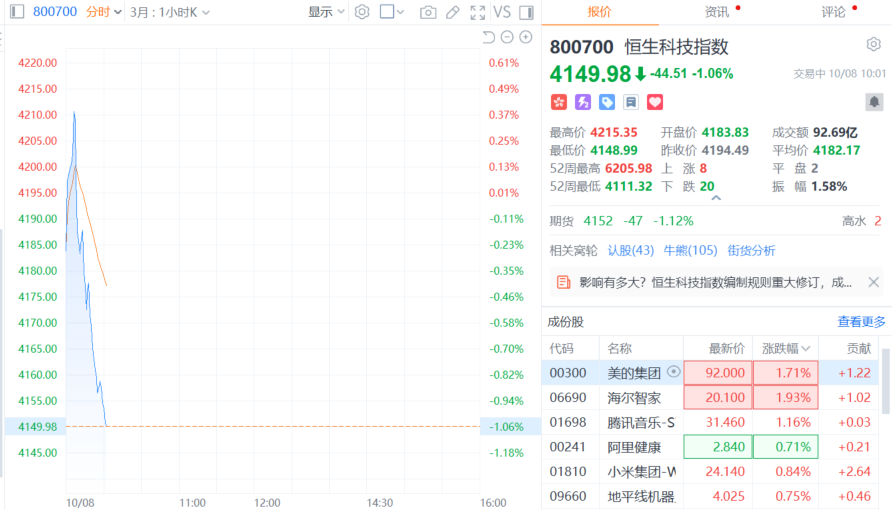
Task: Open 街货分析 link
Action: pyautogui.click(x=751, y=251)
